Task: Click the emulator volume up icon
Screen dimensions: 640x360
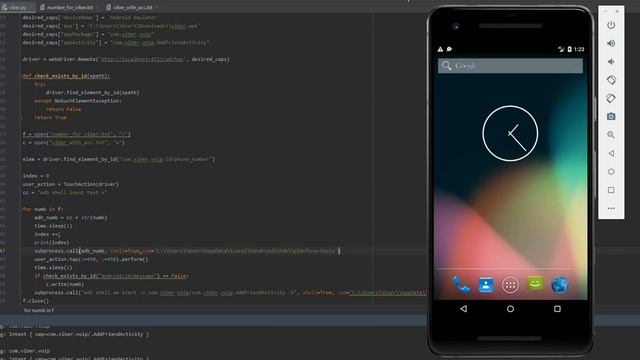Action: tap(611, 43)
